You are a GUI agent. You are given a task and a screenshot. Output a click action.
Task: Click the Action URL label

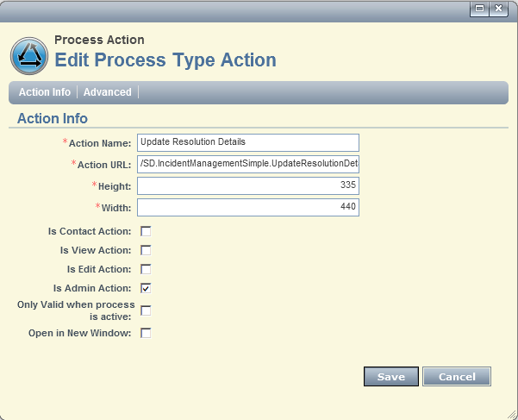(x=104, y=165)
